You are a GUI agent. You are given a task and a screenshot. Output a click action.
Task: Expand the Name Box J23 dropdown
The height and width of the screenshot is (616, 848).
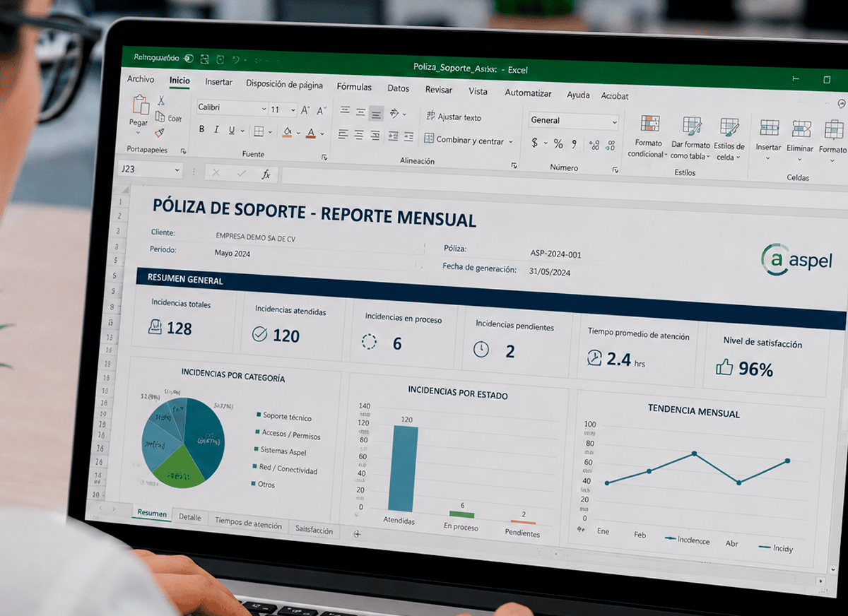coord(177,170)
